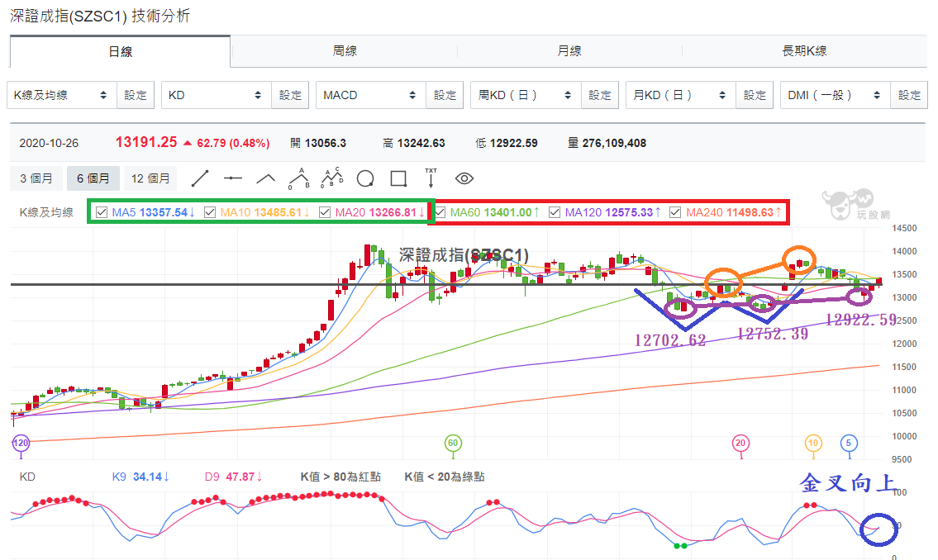
Task: Click 設定 button next to KD dropdown
Action: pyautogui.click(x=290, y=95)
